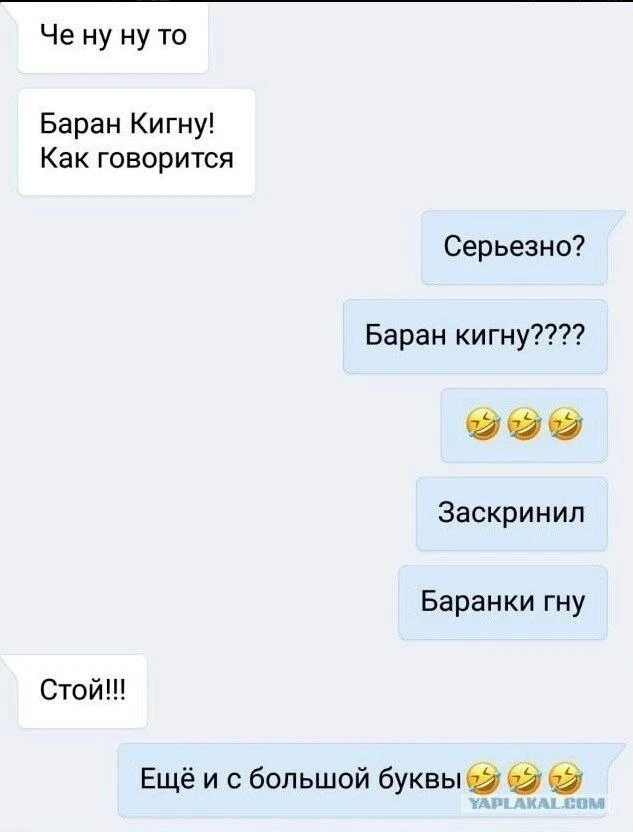Open the YAPLAKAL.COM watermark link
The height and width of the screenshot is (832, 633).
(537, 803)
